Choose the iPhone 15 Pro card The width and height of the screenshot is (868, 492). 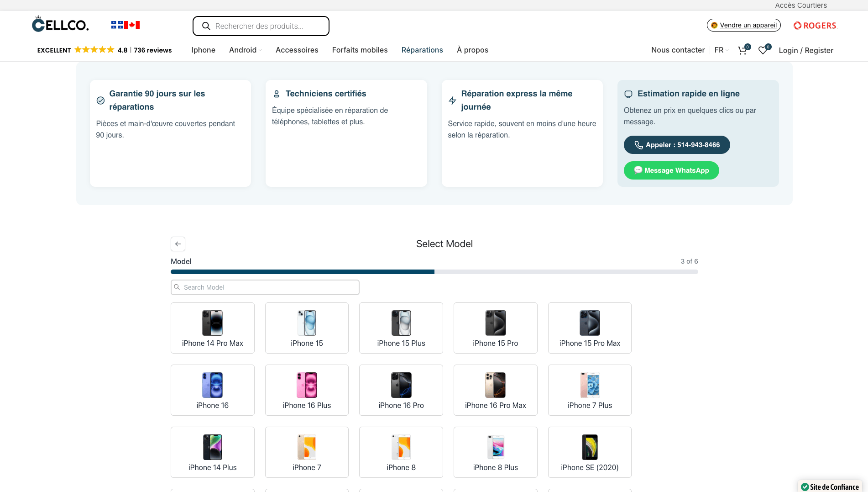pyautogui.click(x=496, y=328)
